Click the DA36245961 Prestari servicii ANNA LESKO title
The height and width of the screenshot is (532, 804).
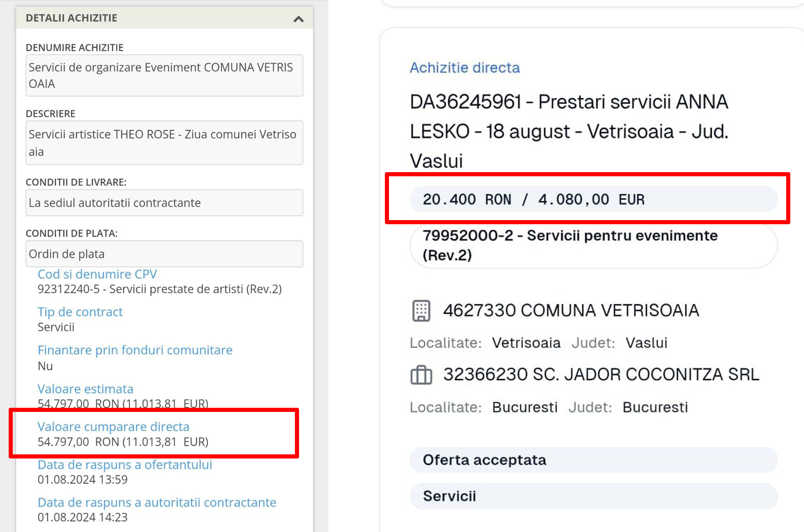tap(569, 132)
